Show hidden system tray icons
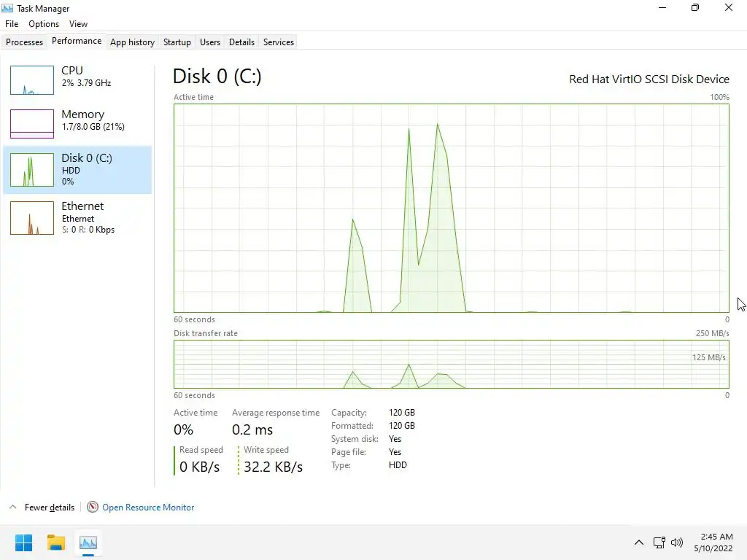This screenshot has height=560, width=747. click(639, 542)
